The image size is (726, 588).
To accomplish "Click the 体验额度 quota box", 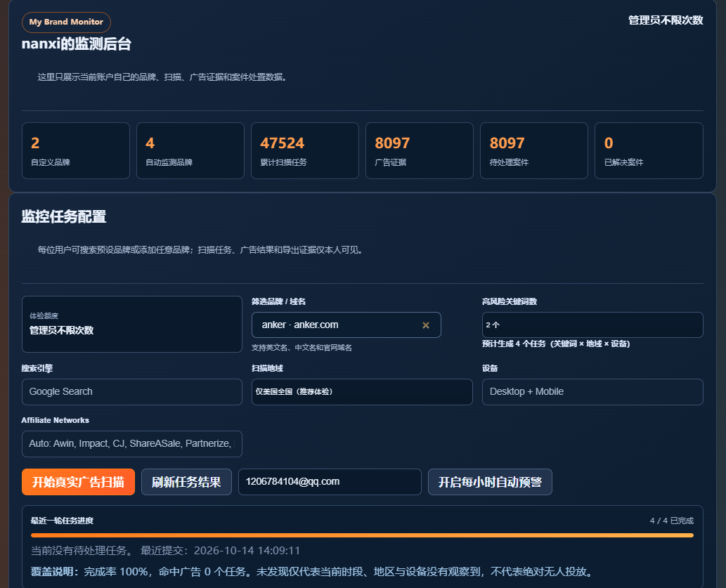I will 132,324.
